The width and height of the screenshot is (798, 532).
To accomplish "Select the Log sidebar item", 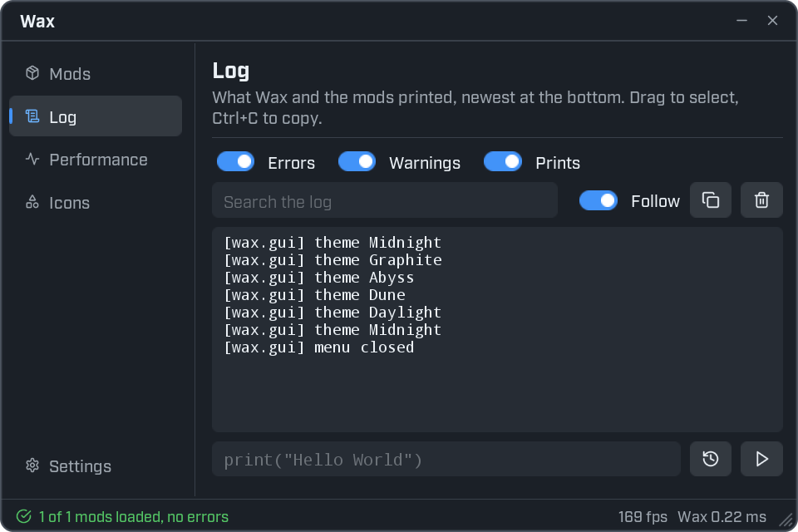I will (x=96, y=116).
